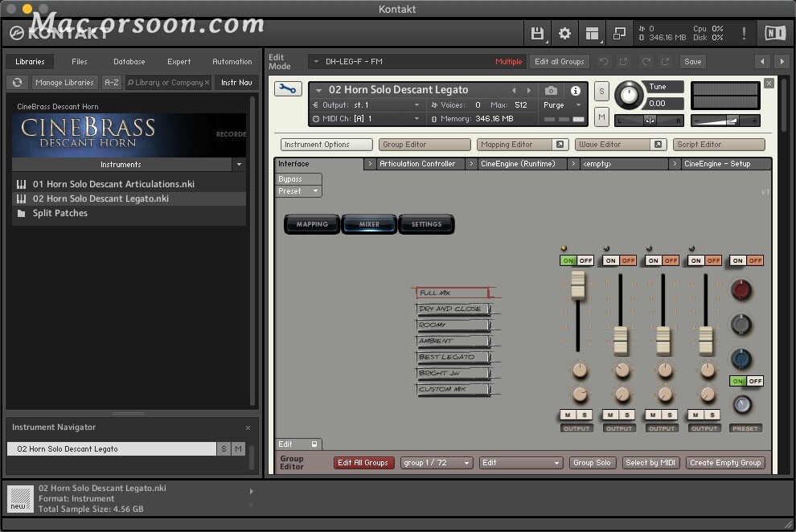Click the new instrument icon in info pane

click(20, 499)
